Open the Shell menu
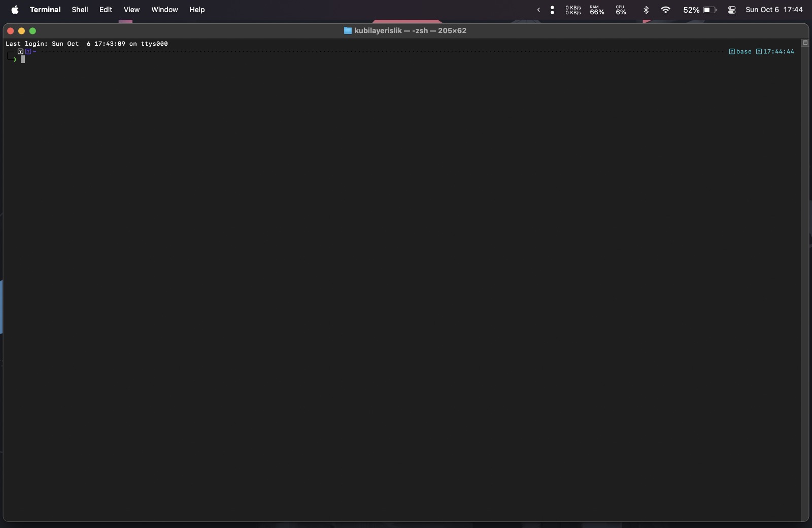This screenshot has height=528, width=812. (80, 10)
